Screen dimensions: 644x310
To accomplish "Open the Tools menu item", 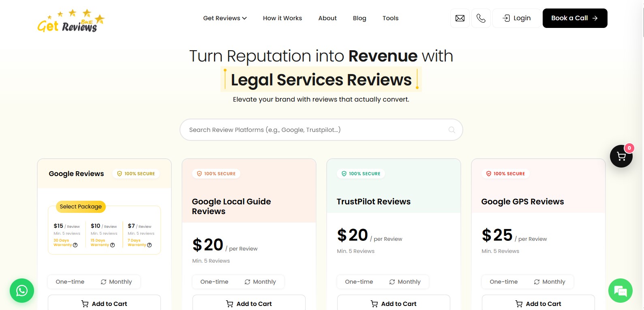I will pyautogui.click(x=390, y=18).
